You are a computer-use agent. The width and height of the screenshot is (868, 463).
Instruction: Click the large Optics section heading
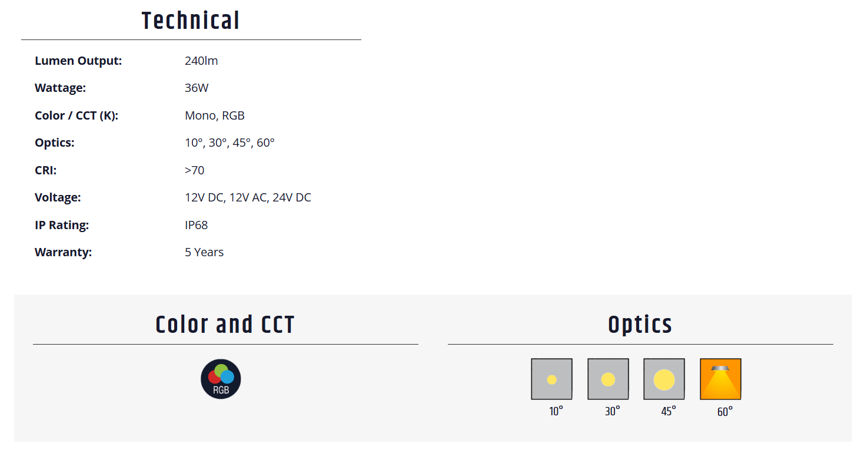640,325
